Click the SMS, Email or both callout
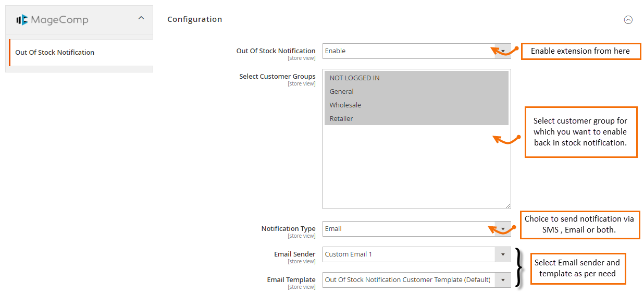644x293 pixels. click(x=579, y=225)
